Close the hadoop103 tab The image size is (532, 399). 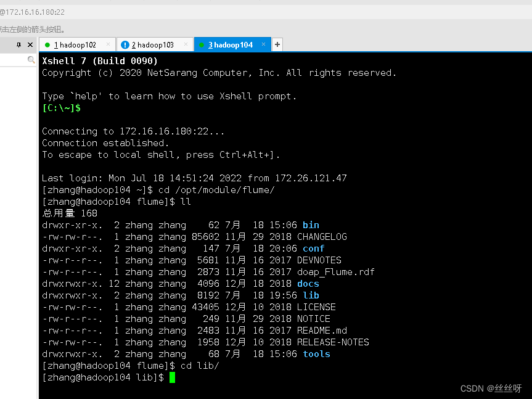click(186, 44)
